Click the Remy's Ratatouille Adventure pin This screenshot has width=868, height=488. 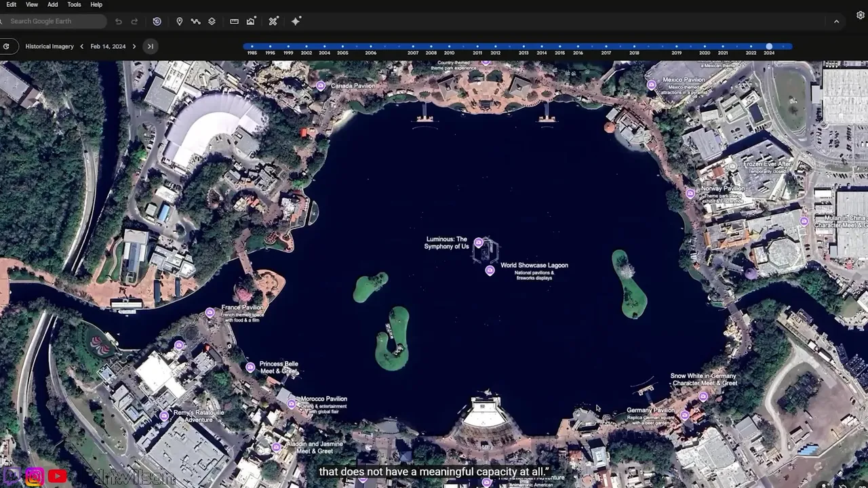[x=164, y=415]
